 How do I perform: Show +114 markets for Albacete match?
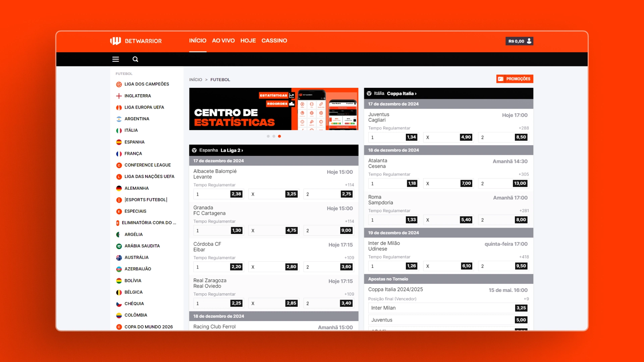[349, 185]
